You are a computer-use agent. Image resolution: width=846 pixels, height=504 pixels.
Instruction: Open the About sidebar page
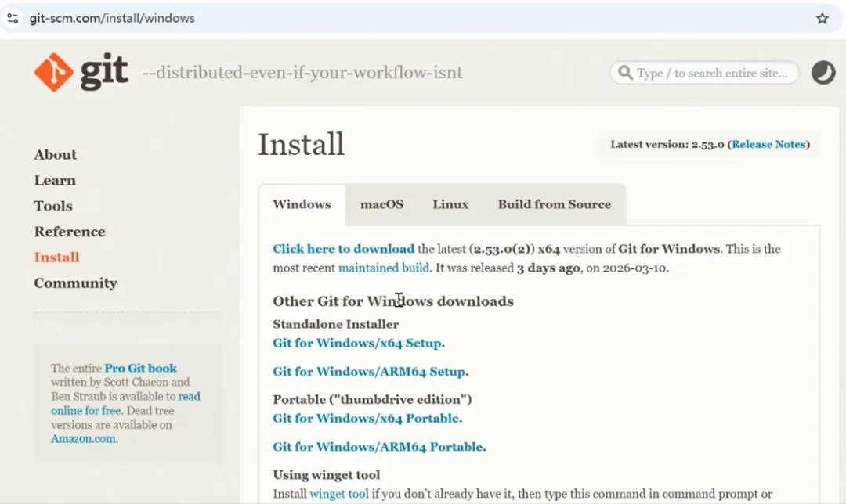(56, 155)
